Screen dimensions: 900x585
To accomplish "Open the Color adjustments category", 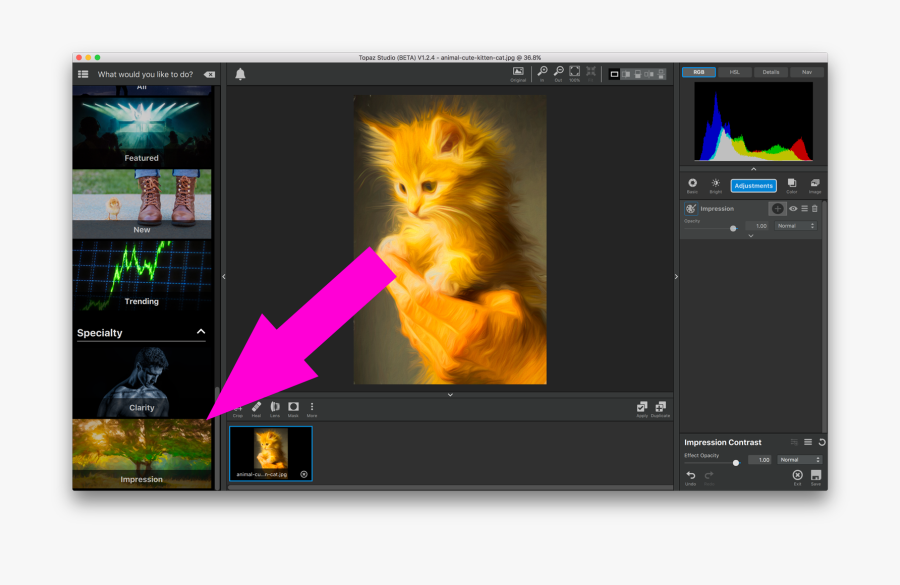I will coord(792,185).
